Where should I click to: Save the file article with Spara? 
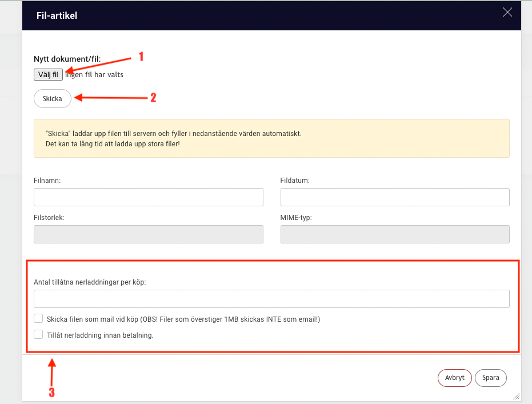(x=491, y=378)
